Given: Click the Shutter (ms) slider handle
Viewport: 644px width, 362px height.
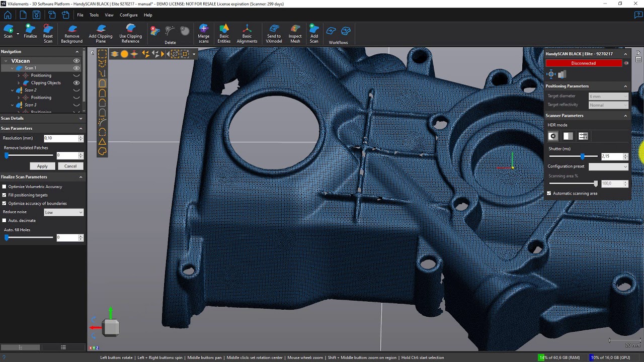Looking at the screenshot, I should click(x=583, y=156).
